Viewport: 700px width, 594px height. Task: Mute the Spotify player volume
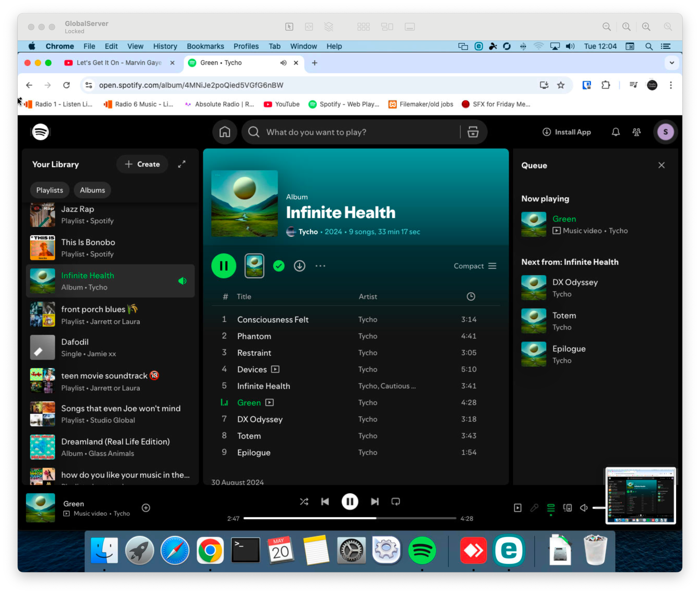click(584, 508)
